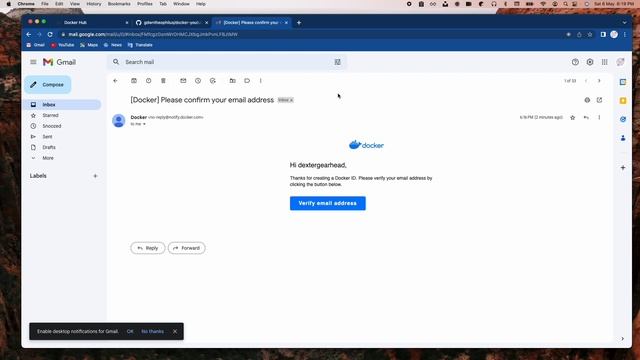Open Google Tasks side panel
640x360 pixels.
pos(623,119)
